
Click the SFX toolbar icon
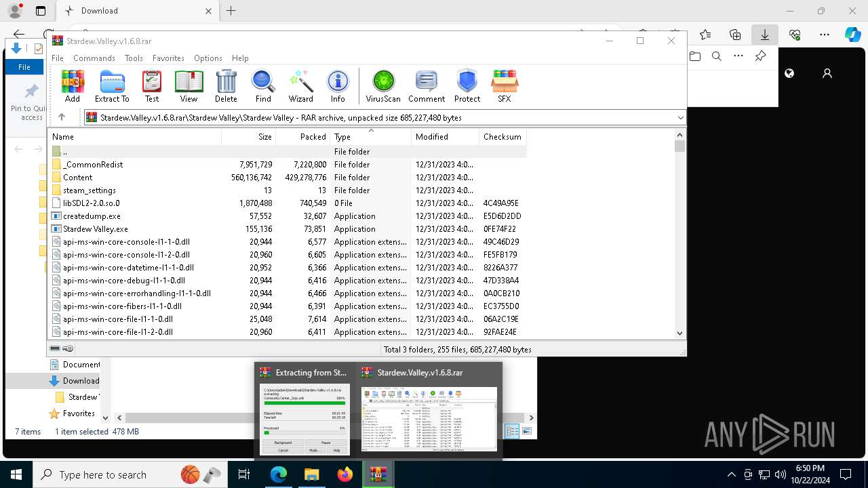505,86
